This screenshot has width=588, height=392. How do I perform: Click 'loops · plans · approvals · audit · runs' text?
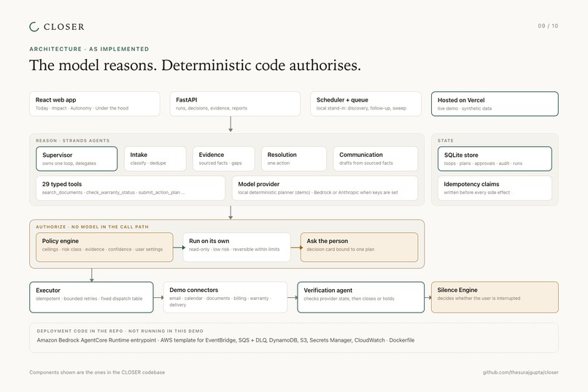click(x=484, y=164)
